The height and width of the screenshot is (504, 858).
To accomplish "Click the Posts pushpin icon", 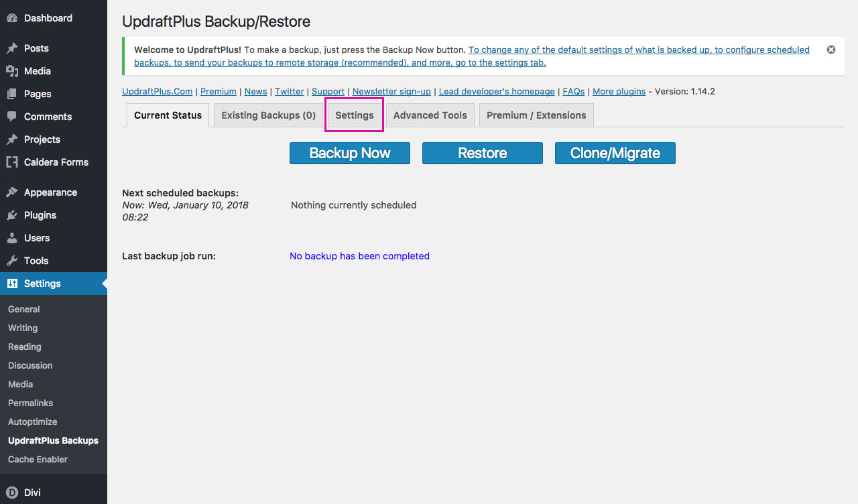I will pos(12,48).
